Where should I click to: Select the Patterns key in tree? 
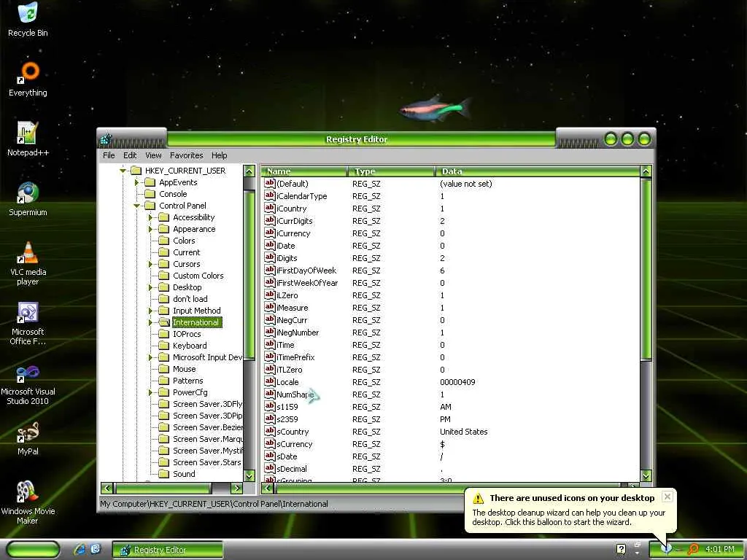coord(187,381)
